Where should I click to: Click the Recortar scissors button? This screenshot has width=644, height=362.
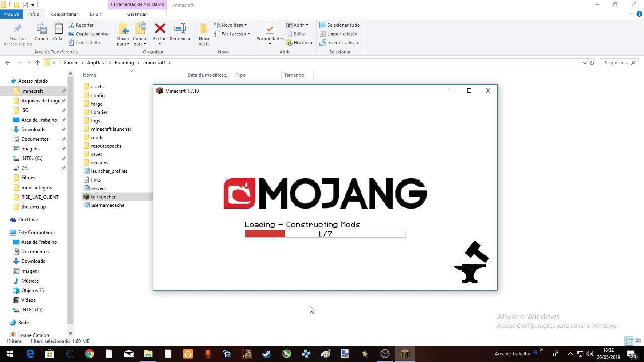pyautogui.click(x=82, y=25)
